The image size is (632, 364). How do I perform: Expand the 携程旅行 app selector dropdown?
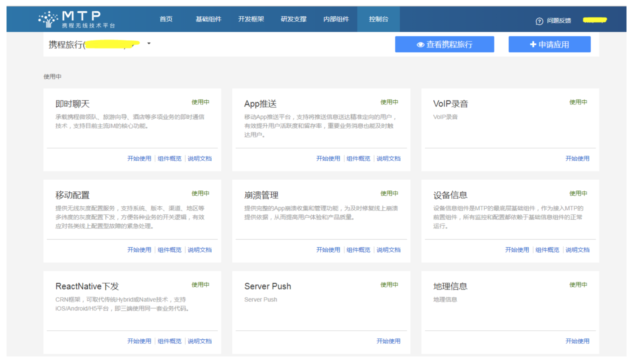coord(149,43)
